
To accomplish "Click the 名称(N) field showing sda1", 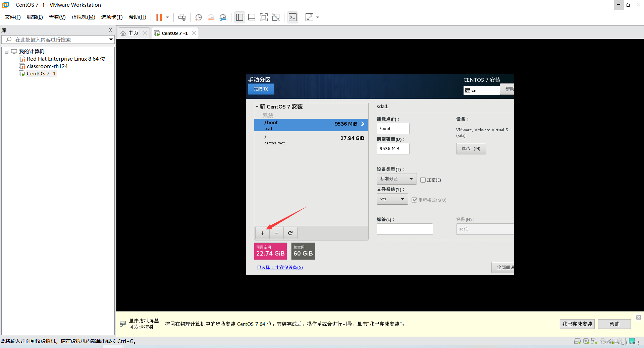I will 485,229.
